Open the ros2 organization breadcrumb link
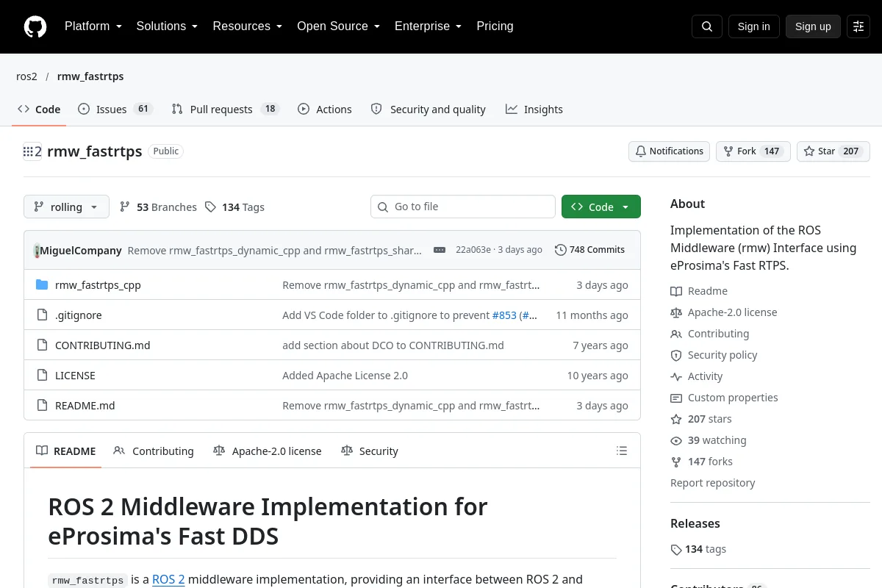The width and height of the screenshot is (882, 588). point(26,76)
